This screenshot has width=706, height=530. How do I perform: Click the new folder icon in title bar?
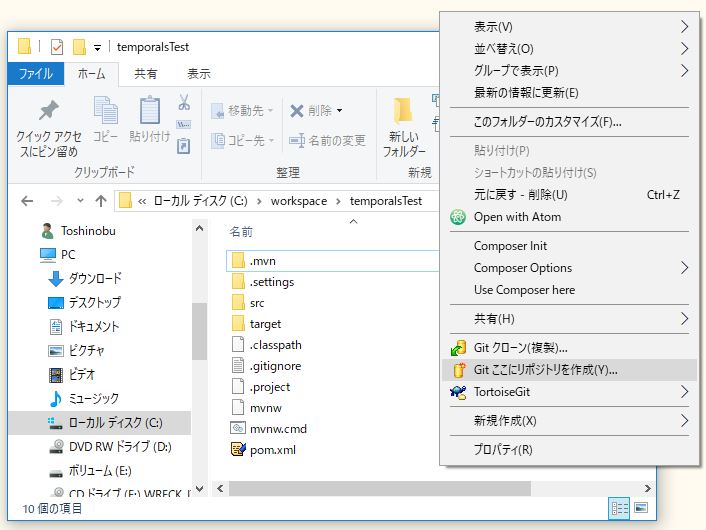pos(79,46)
